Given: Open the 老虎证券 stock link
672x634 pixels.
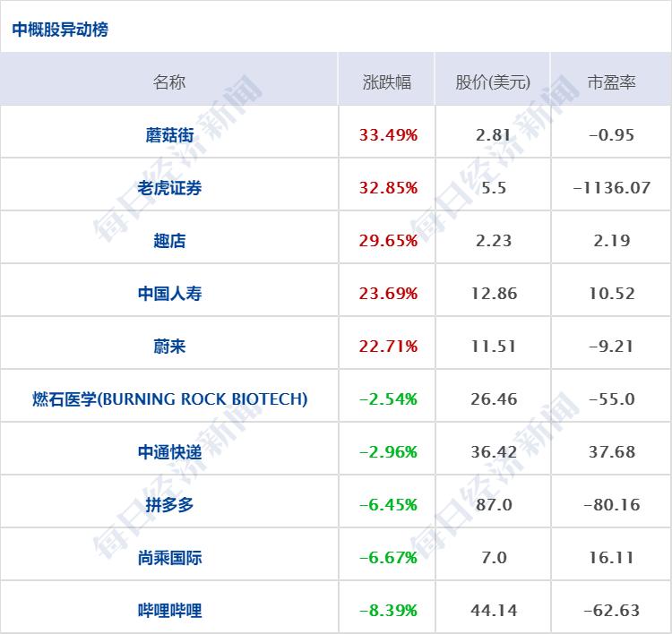Looking at the screenshot, I should (x=169, y=188).
